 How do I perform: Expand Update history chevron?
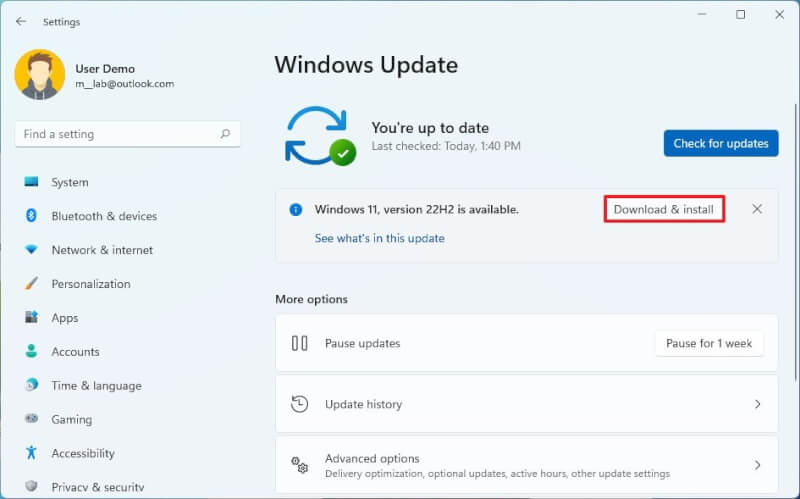coord(758,404)
